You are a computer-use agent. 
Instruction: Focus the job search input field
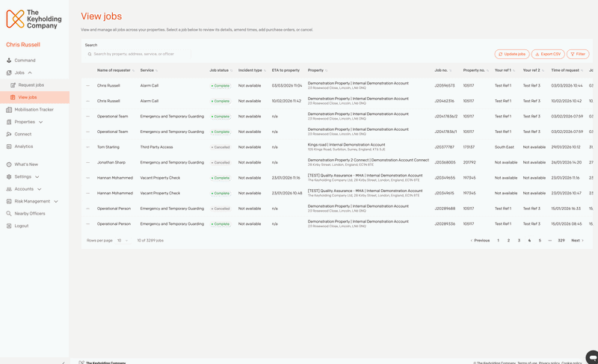pyautogui.click(x=138, y=54)
